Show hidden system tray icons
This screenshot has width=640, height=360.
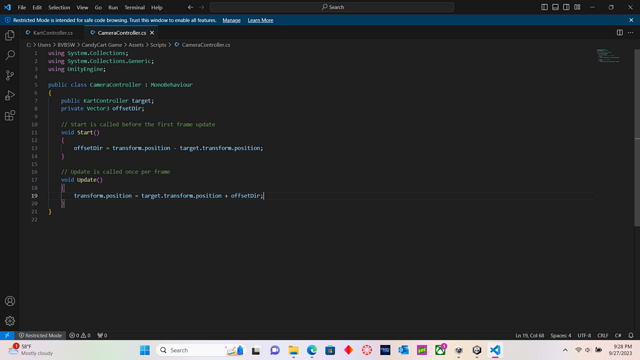pos(565,350)
